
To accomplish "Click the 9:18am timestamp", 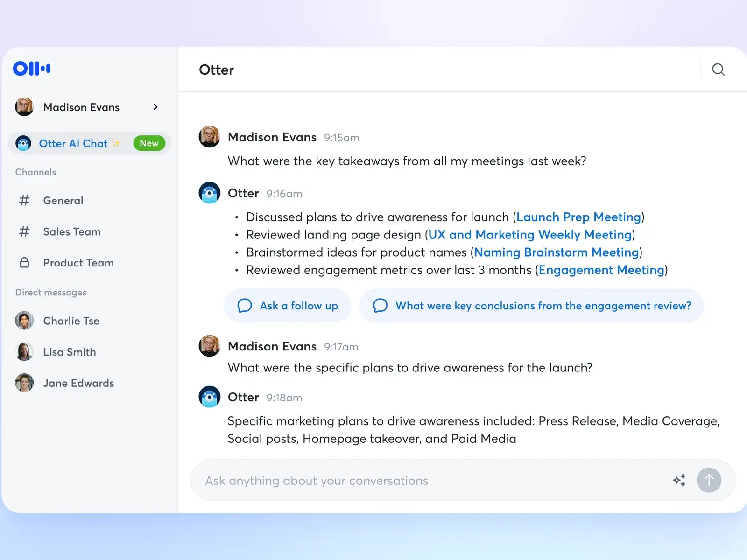I will pyautogui.click(x=284, y=398).
